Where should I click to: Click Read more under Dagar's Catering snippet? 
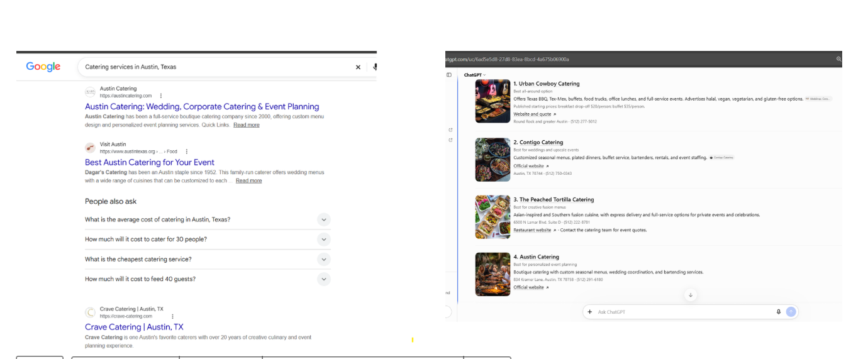248,180
